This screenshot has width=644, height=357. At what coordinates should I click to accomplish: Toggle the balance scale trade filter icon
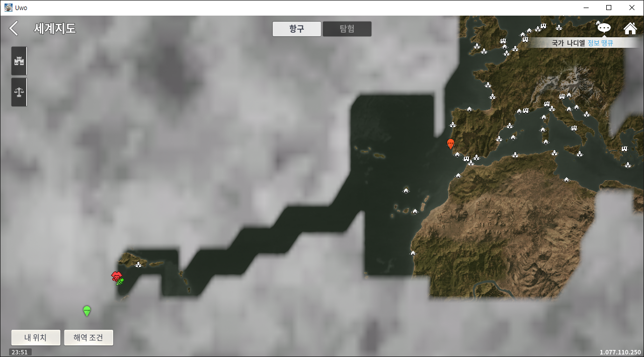19,92
